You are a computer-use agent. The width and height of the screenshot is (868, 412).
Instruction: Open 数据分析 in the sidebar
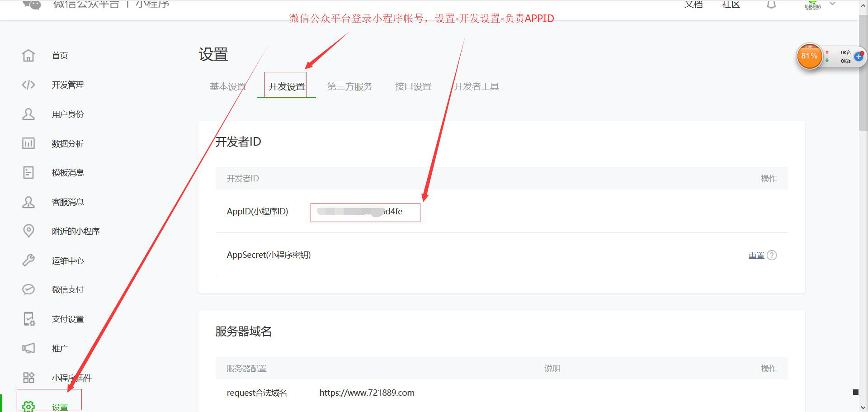[68, 144]
